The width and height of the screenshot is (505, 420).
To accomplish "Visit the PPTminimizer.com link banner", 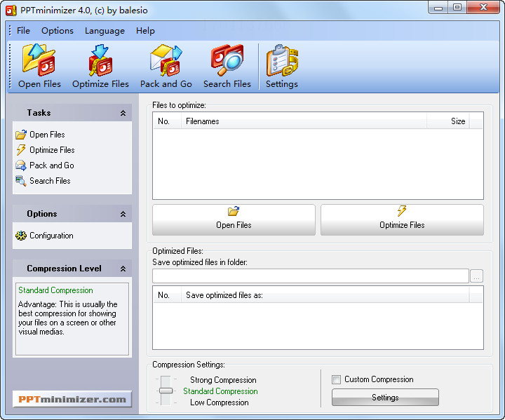I will pos(72,400).
